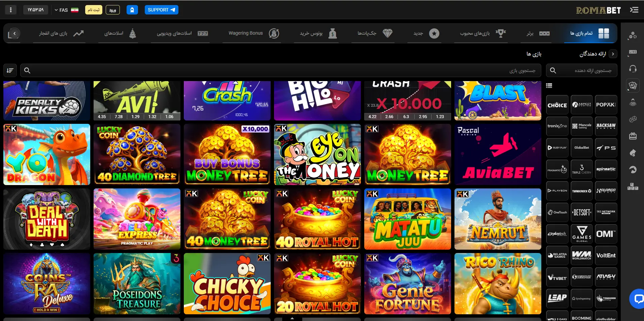Switch providers to list view icon

[x=549, y=85]
